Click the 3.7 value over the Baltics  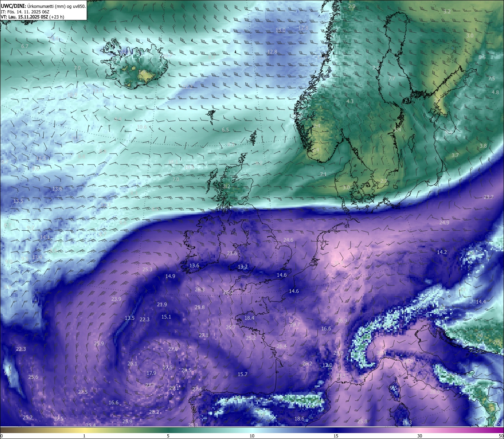pos(455,155)
